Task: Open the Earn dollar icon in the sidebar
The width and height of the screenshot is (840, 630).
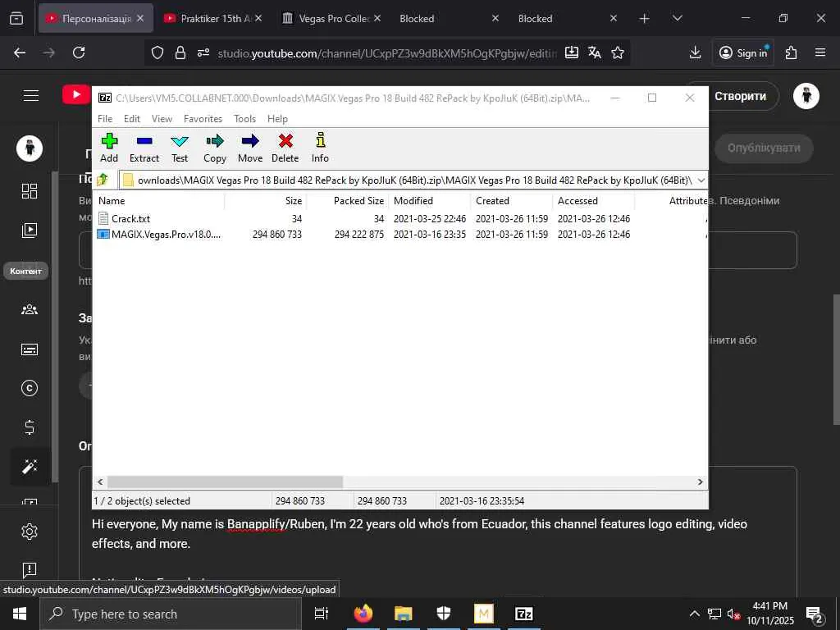Action: pyautogui.click(x=30, y=427)
